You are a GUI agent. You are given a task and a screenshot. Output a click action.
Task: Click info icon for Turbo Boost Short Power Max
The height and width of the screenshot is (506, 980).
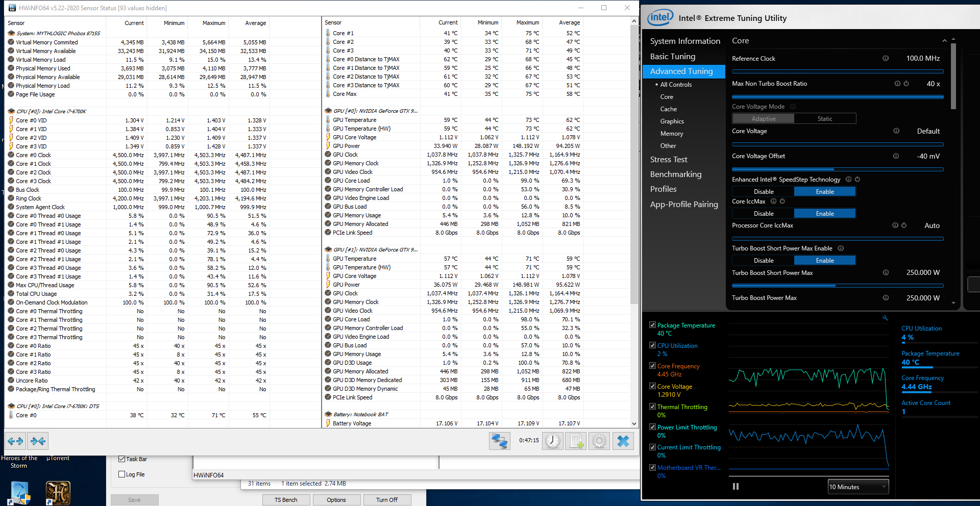click(886, 272)
